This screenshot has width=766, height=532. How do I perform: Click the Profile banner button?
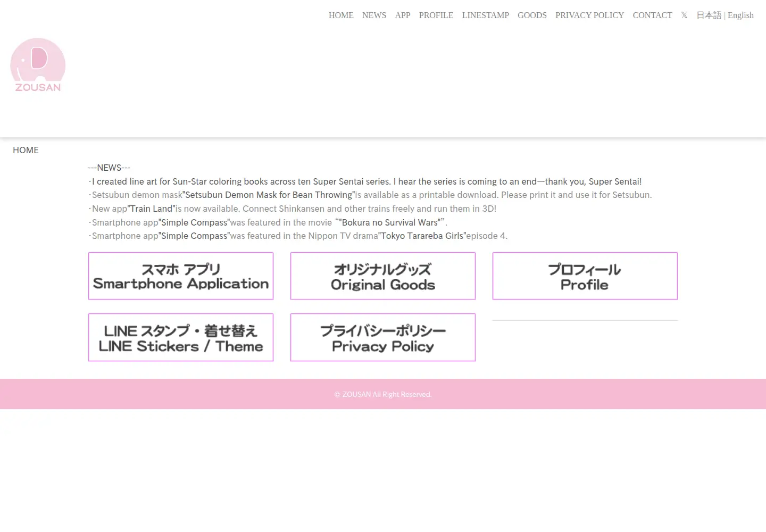585,276
